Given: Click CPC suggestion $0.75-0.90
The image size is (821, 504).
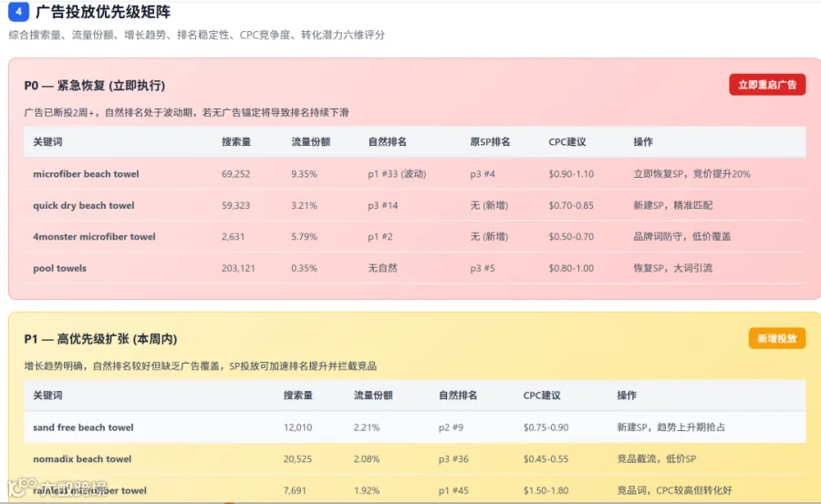Looking at the screenshot, I should (546, 427).
